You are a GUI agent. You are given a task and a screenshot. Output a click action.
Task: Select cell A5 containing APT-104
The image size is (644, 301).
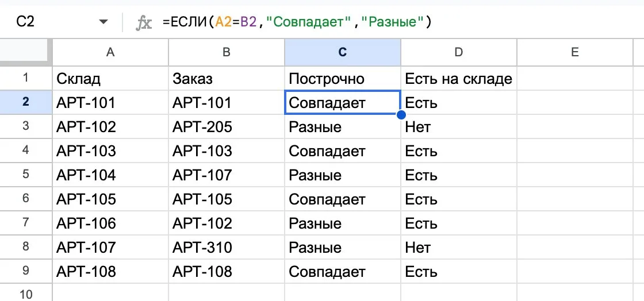110,175
